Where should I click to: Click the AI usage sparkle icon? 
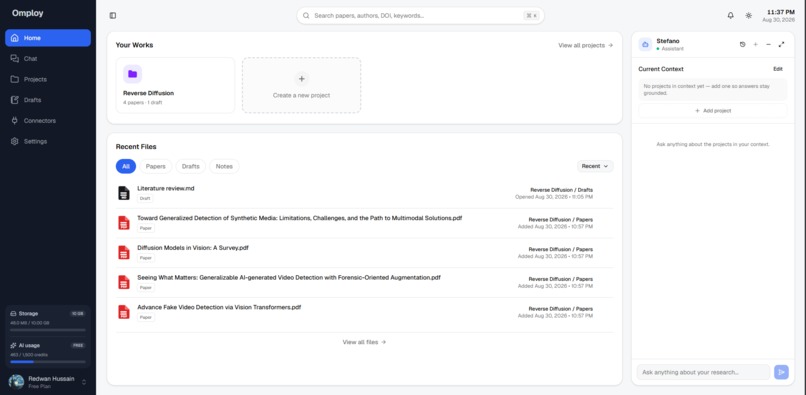pos(13,345)
